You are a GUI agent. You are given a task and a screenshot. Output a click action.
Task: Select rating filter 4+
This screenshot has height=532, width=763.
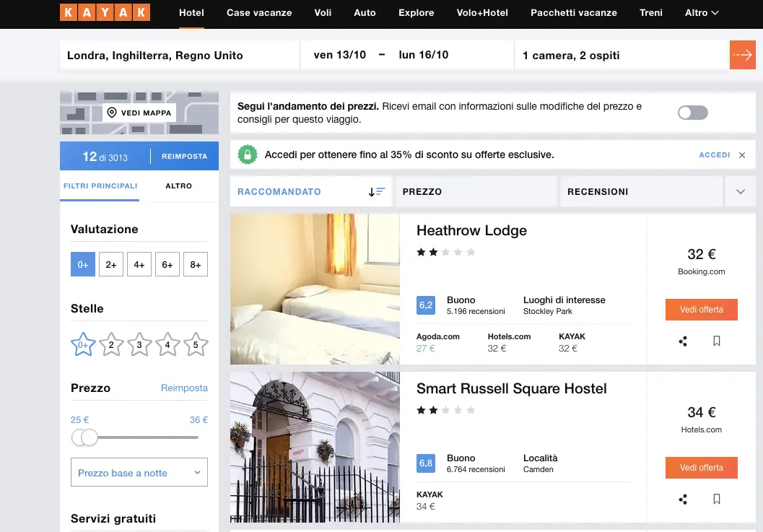139,264
